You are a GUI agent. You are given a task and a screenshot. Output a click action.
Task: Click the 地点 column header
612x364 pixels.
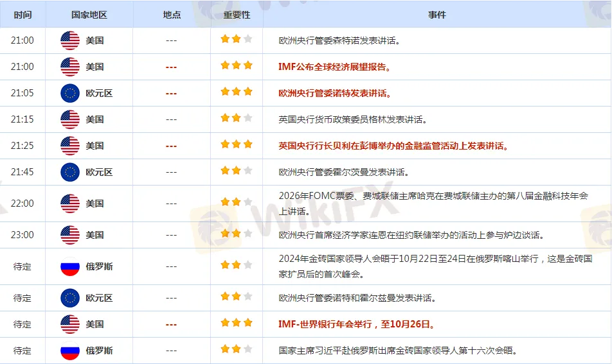coord(172,14)
